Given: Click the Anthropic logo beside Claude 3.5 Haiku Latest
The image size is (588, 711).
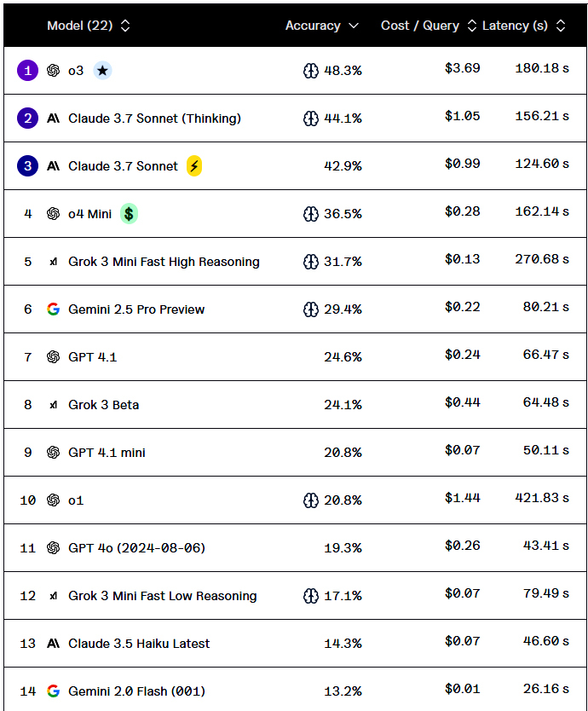Looking at the screenshot, I should click(x=53, y=644).
